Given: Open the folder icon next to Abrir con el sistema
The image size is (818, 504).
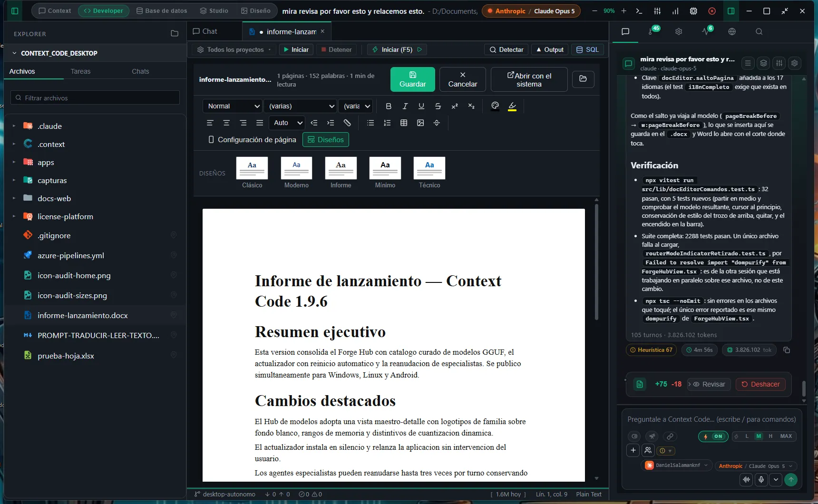Looking at the screenshot, I should [x=583, y=79].
